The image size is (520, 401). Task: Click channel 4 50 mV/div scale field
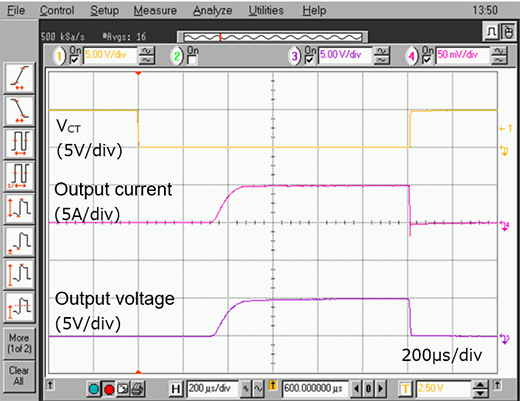click(x=462, y=55)
